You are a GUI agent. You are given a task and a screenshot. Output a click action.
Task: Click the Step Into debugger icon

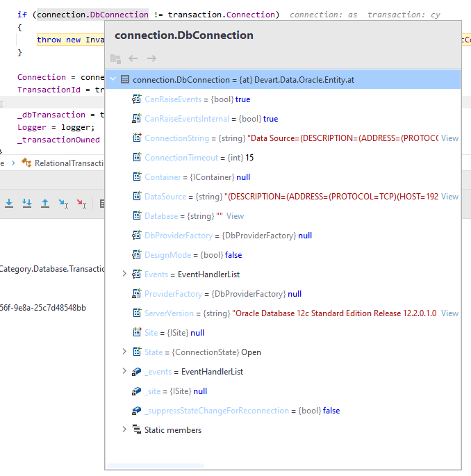tap(27, 204)
